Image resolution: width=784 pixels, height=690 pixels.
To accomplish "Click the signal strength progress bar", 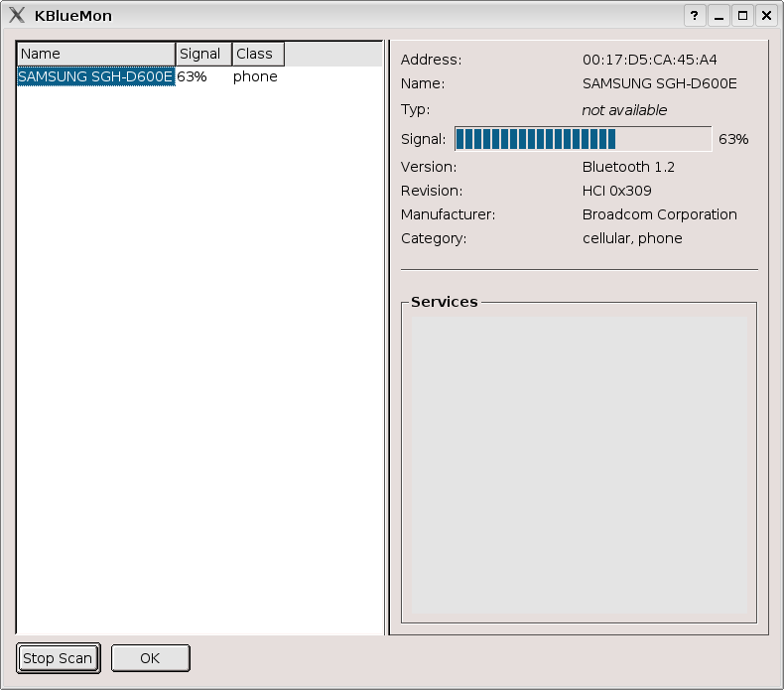I will pos(583,139).
